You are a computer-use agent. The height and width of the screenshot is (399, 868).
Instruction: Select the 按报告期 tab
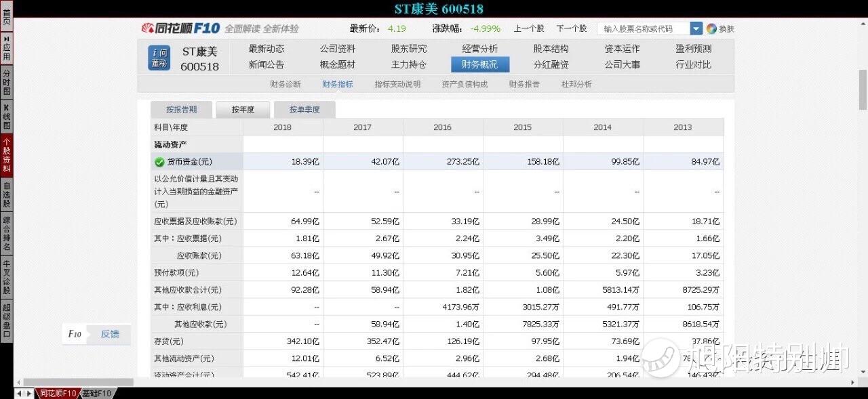coord(182,110)
